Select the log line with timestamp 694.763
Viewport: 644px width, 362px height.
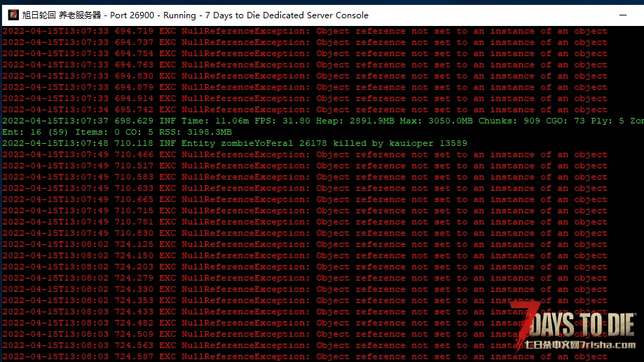[x=305, y=65]
